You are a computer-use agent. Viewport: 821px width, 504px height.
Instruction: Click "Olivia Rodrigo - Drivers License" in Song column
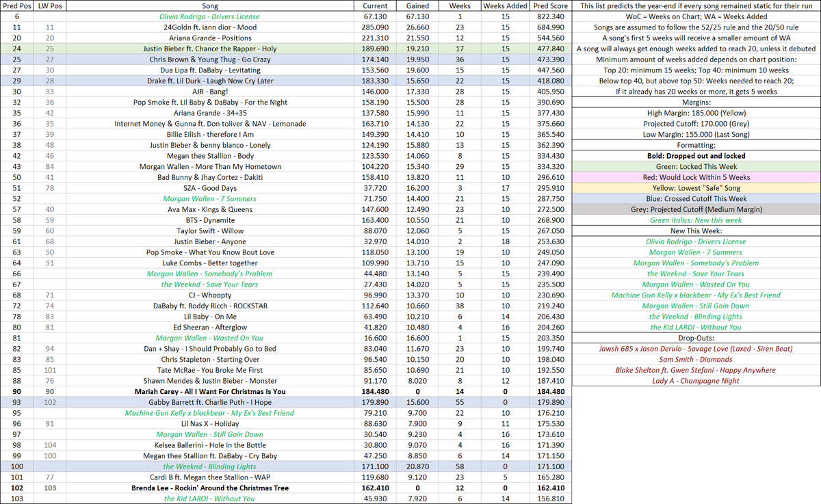click(211, 16)
